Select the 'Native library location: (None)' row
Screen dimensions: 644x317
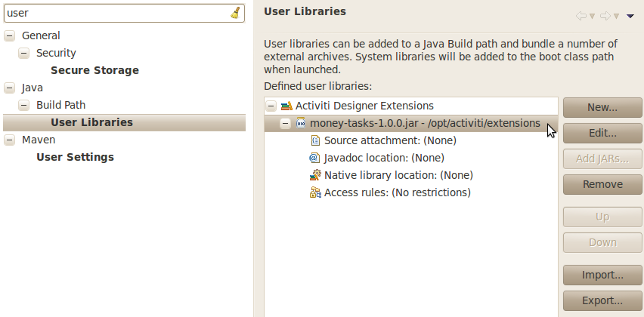point(411,175)
